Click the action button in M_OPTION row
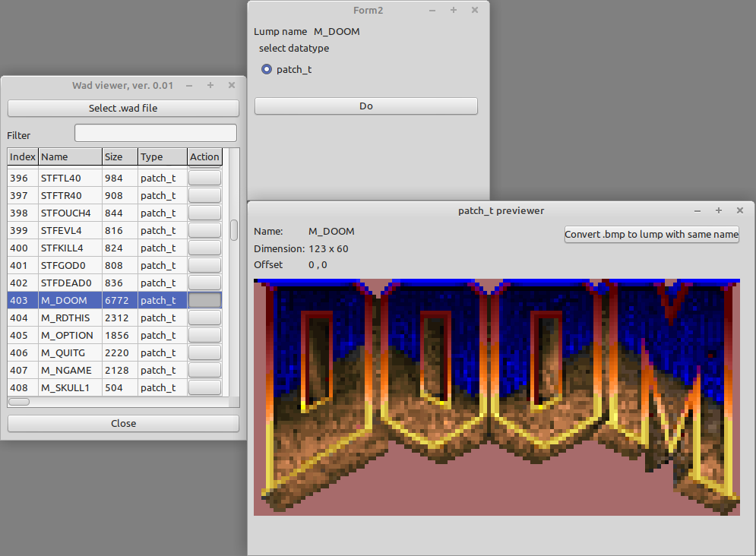The image size is (756, 556). click(204, 335)
